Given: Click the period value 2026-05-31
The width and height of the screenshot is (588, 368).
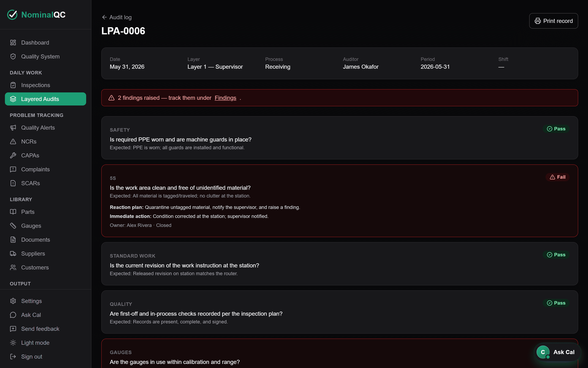Looking at the screenshot, I should (x=435, y=67).
